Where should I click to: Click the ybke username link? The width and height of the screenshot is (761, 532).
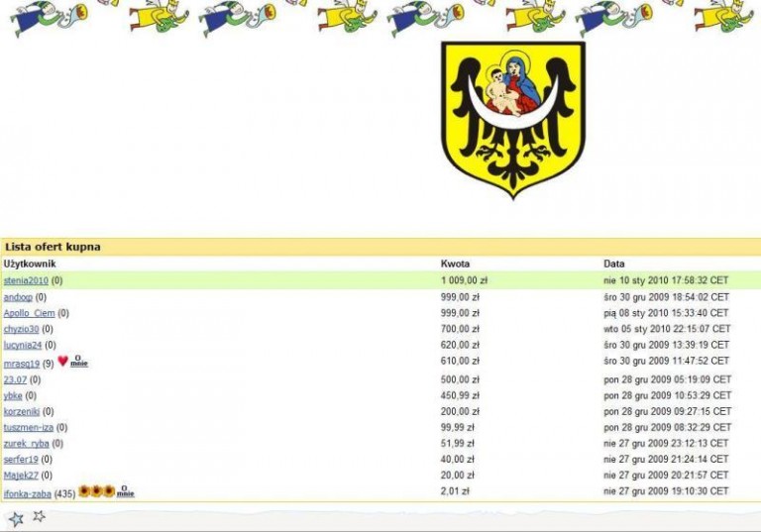pos(13,395)
